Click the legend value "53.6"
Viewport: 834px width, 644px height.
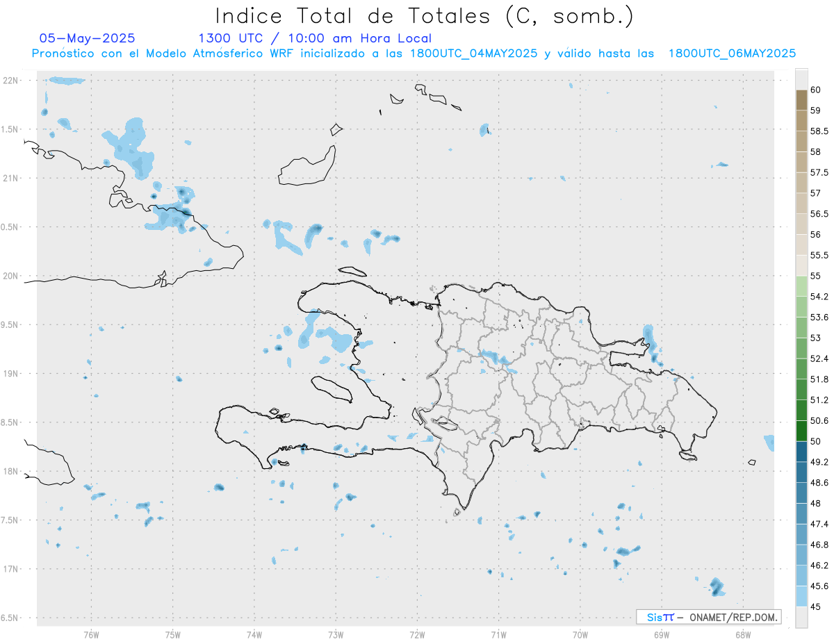tap(819, 317)
